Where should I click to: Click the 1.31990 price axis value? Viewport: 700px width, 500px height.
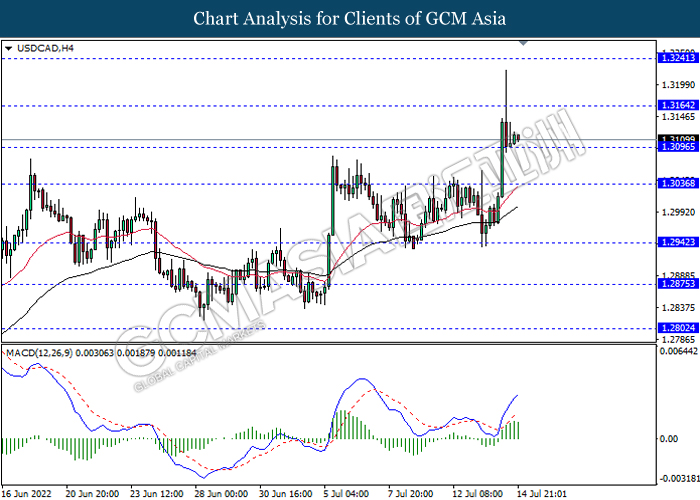point(679,85)
